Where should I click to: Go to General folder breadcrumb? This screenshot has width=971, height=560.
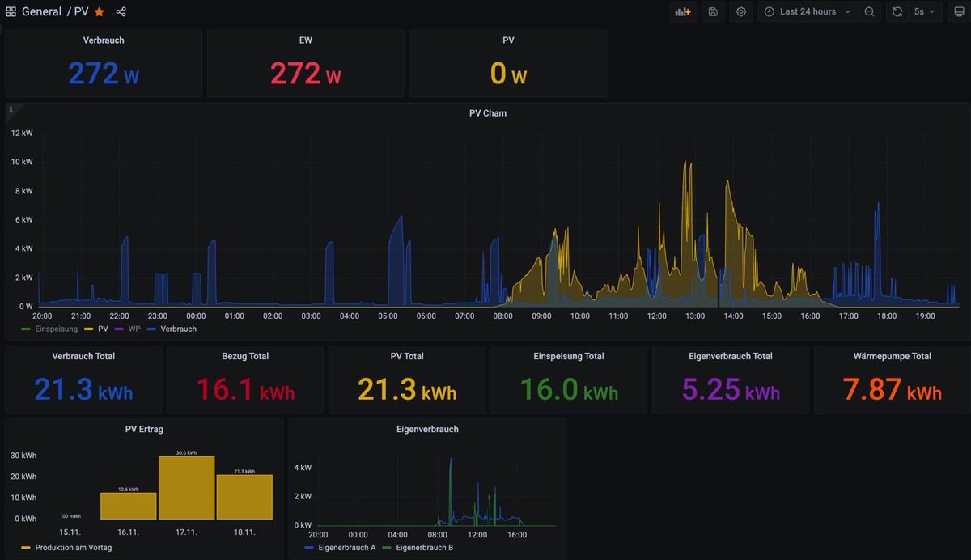click(41, 12)
